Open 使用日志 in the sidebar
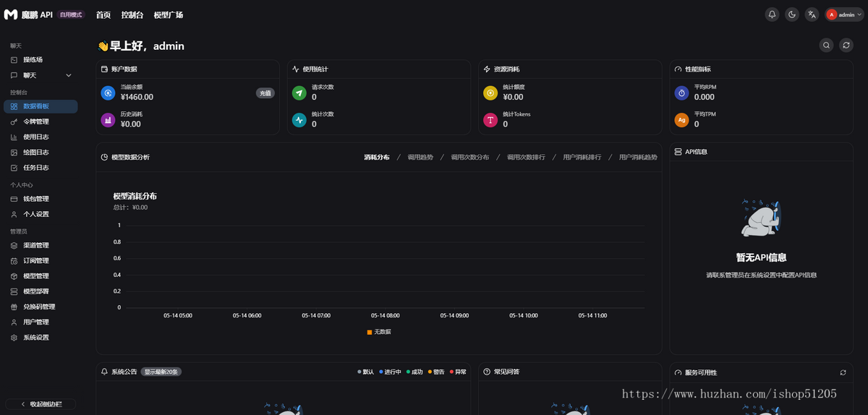The image size is (868, 415). 41,137
